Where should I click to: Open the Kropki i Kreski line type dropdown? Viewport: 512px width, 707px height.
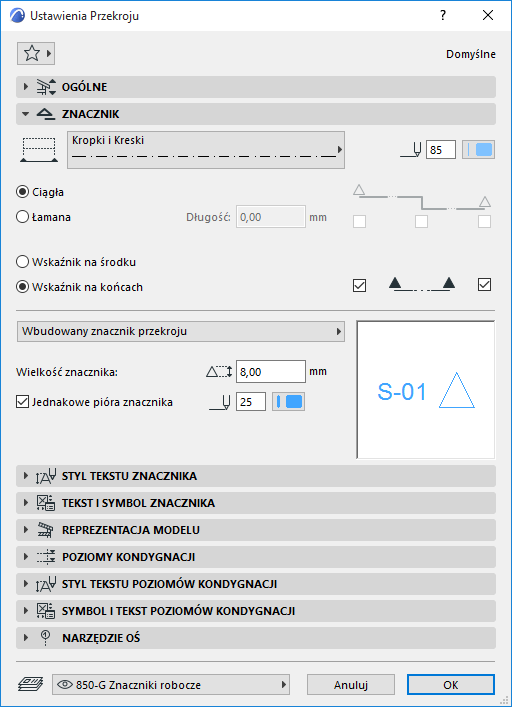(206, 150)
